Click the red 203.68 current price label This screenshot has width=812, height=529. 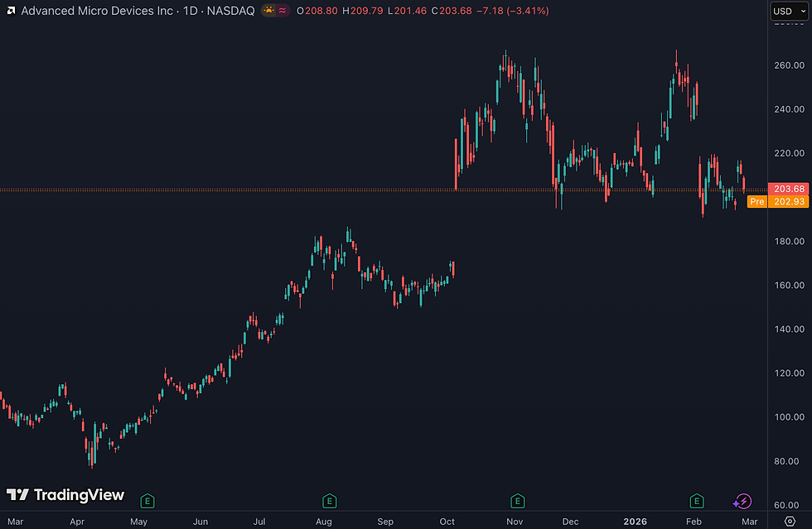[790, 189]
